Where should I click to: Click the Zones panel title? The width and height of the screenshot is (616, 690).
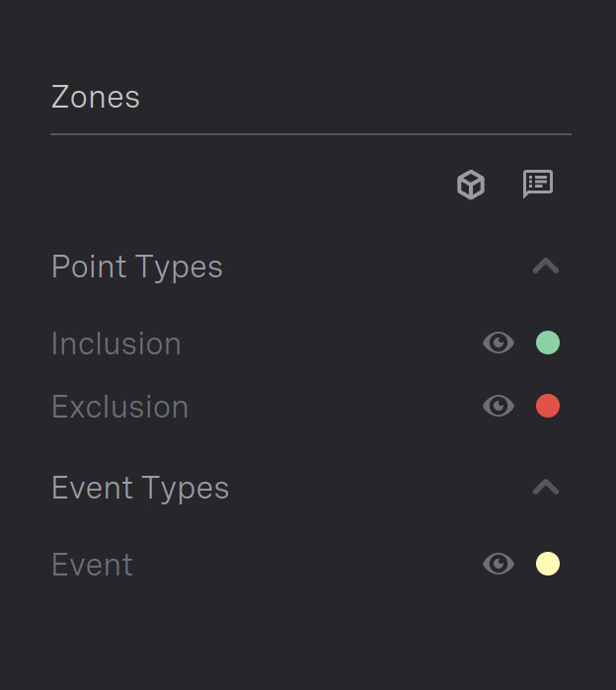tap(96, 97)
